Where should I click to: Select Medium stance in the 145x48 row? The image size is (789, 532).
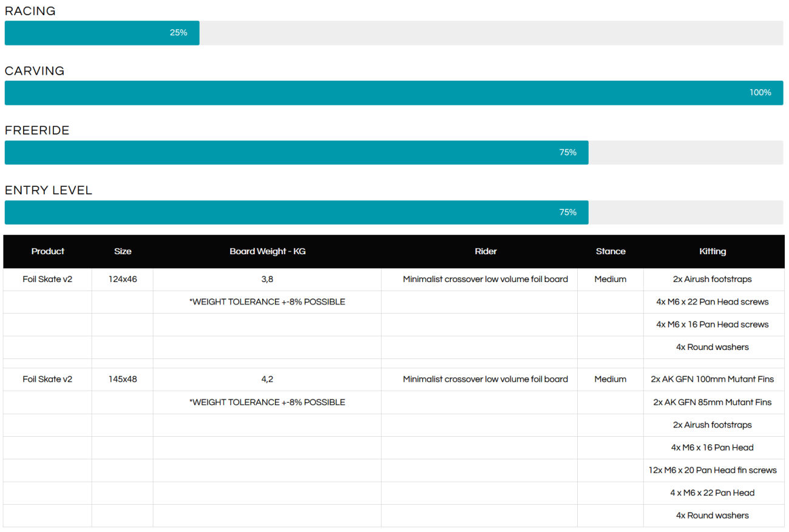pos(611,380)
